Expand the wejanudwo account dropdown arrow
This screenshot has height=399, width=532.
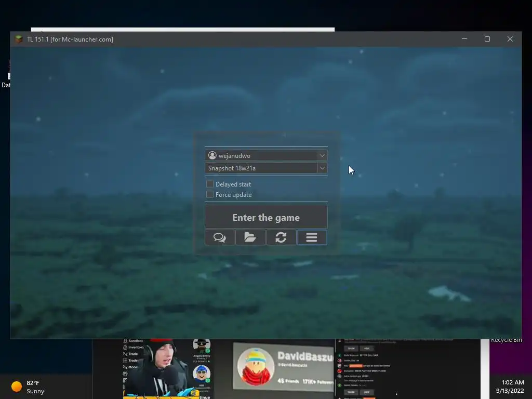point(322,155)
